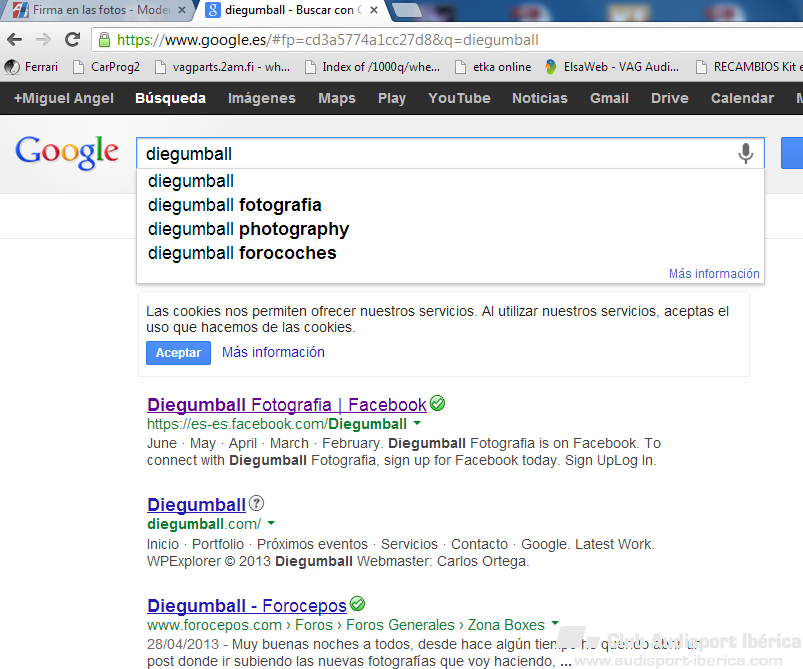Viewport: 803px width, 669px height.
Task: Click the green verified badge next to Facebook result
Action: pyautogui.click(x=437, y=404)
